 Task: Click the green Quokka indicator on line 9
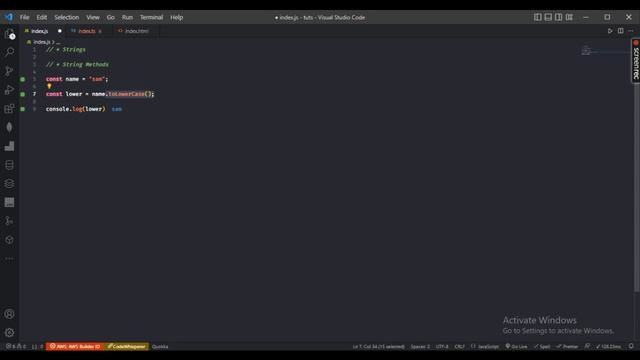(23, 109)
